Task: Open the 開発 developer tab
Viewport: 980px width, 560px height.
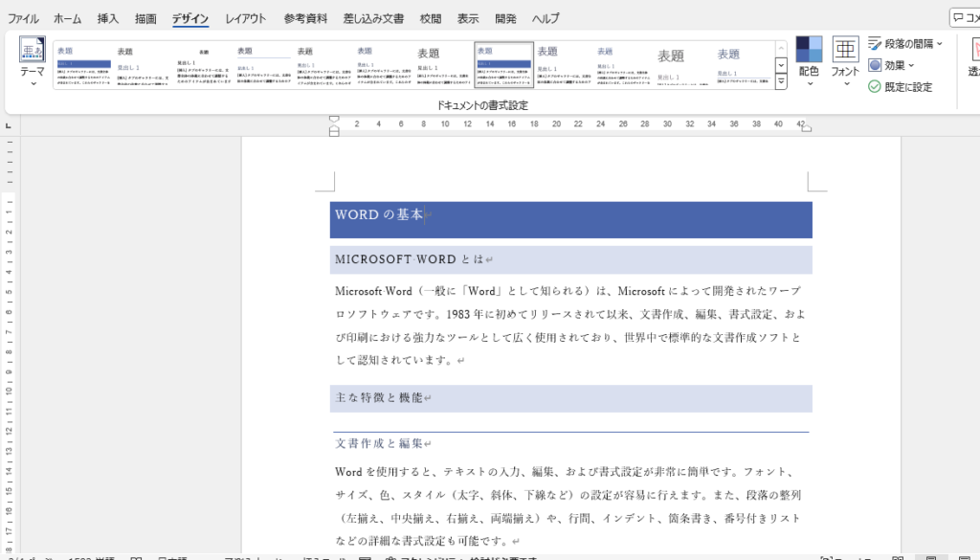Action: 505,19
